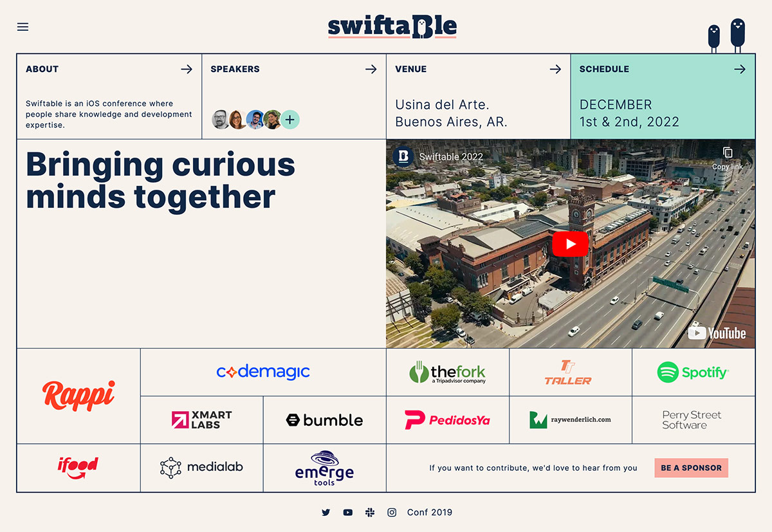
Task: Click the Schedule arrow icon
Action: (740, 69)
